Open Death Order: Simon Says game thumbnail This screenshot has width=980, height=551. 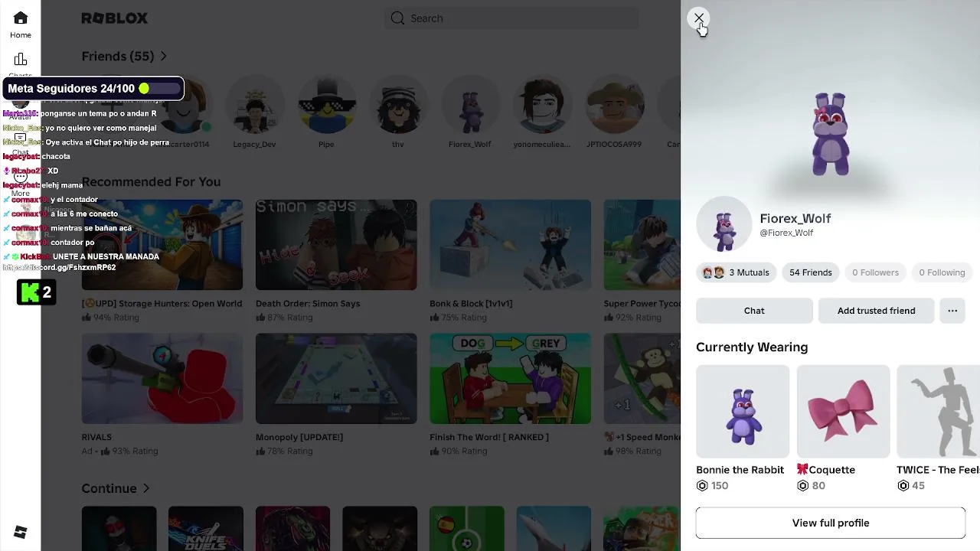336,245
